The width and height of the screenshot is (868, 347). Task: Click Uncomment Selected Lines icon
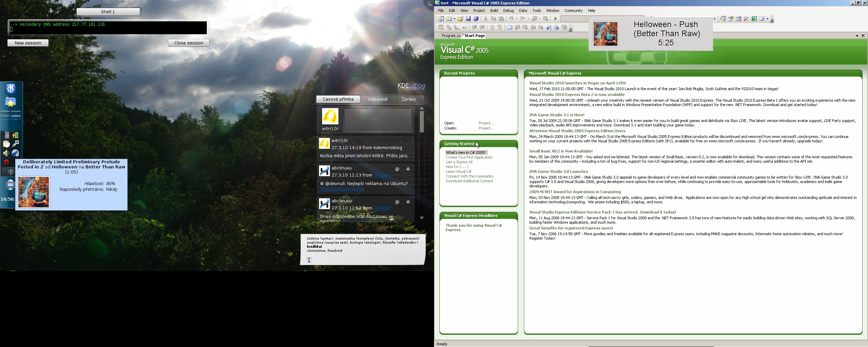(x=500, y=27)
